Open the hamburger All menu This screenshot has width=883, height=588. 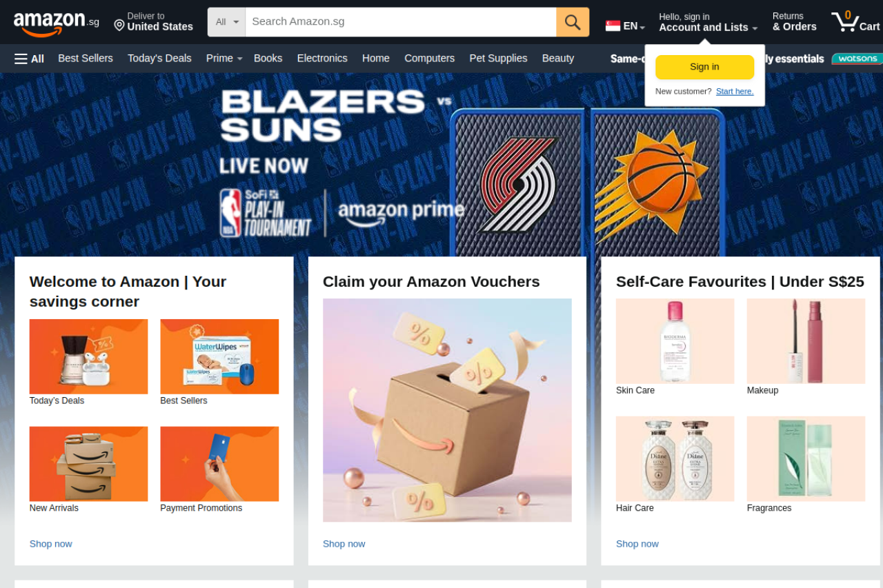click(x=29, y=59)
